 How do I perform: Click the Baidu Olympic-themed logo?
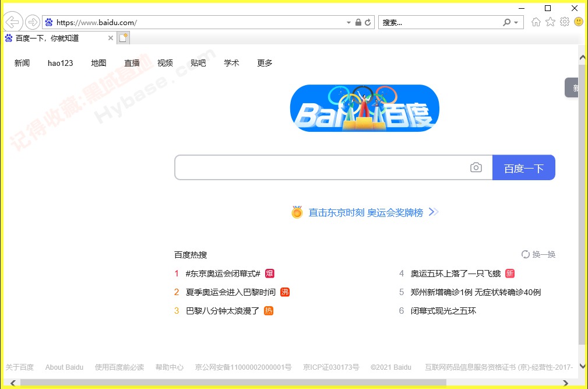(364, 108)
